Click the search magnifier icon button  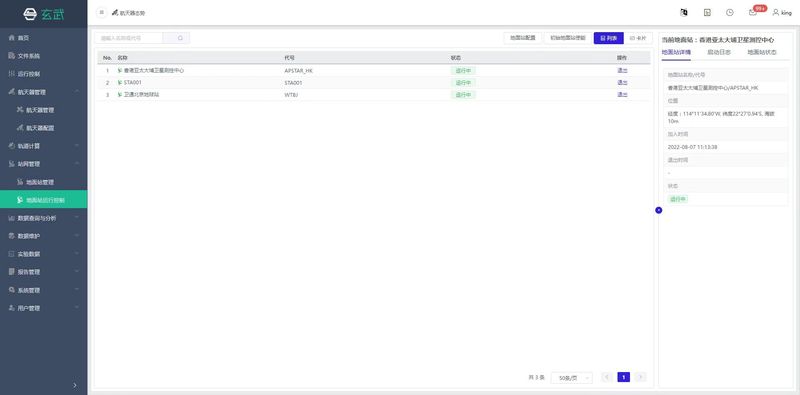click(180, 38)
